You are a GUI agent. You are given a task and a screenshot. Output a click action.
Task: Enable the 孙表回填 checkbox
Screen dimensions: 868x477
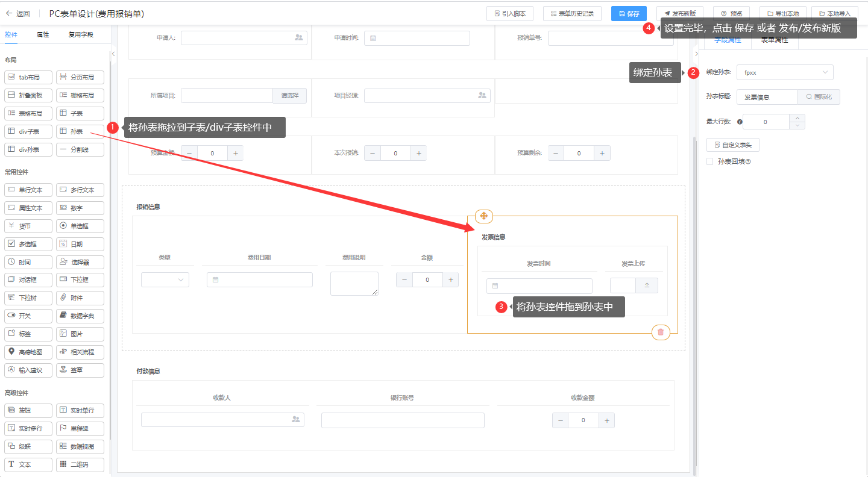[x=709, y=161]
